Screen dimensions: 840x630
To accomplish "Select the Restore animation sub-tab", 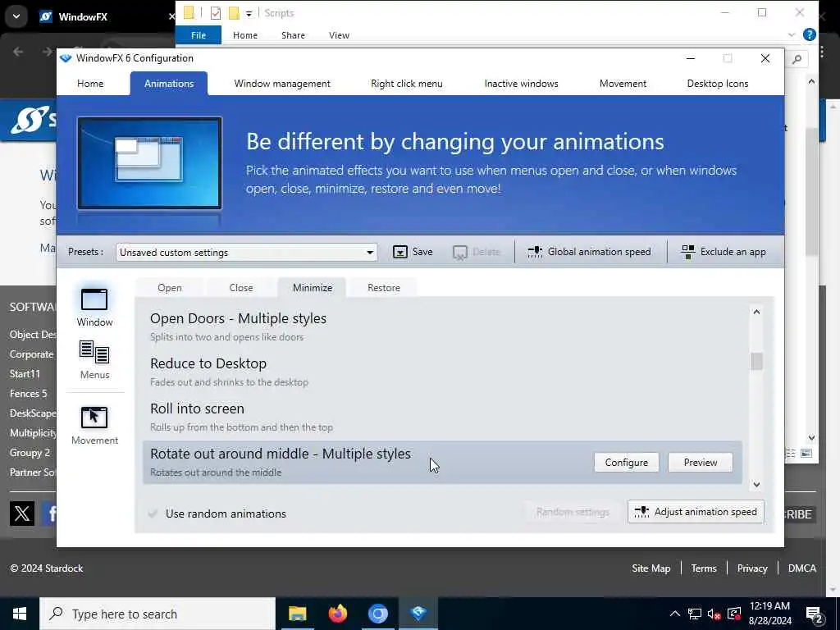I will tap(384, 288).
